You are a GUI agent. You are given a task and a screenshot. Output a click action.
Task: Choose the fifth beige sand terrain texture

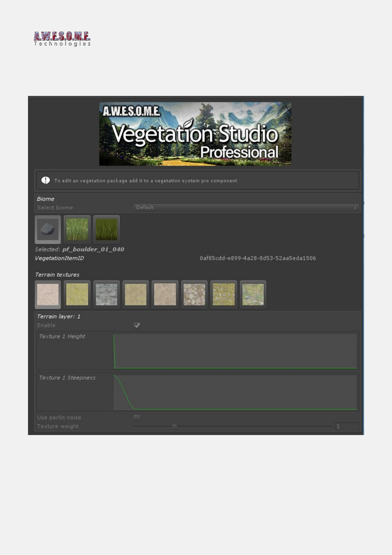point(165,294)
